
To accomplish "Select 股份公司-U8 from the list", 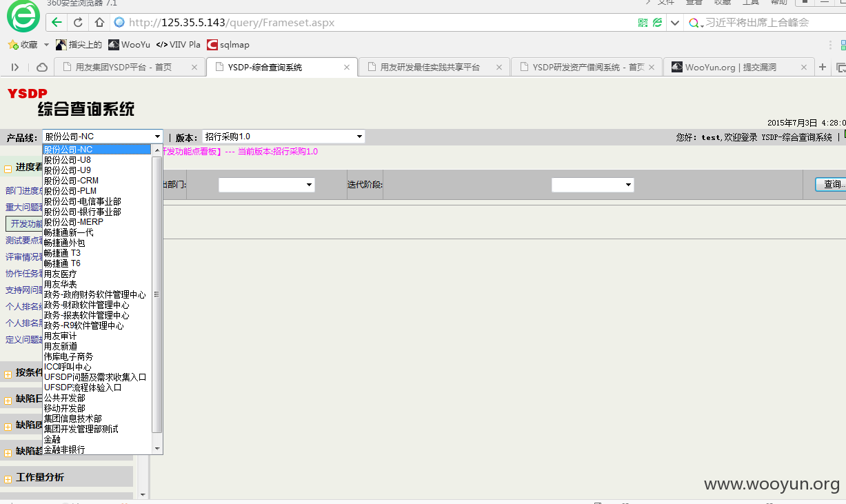I will point(97,160).
